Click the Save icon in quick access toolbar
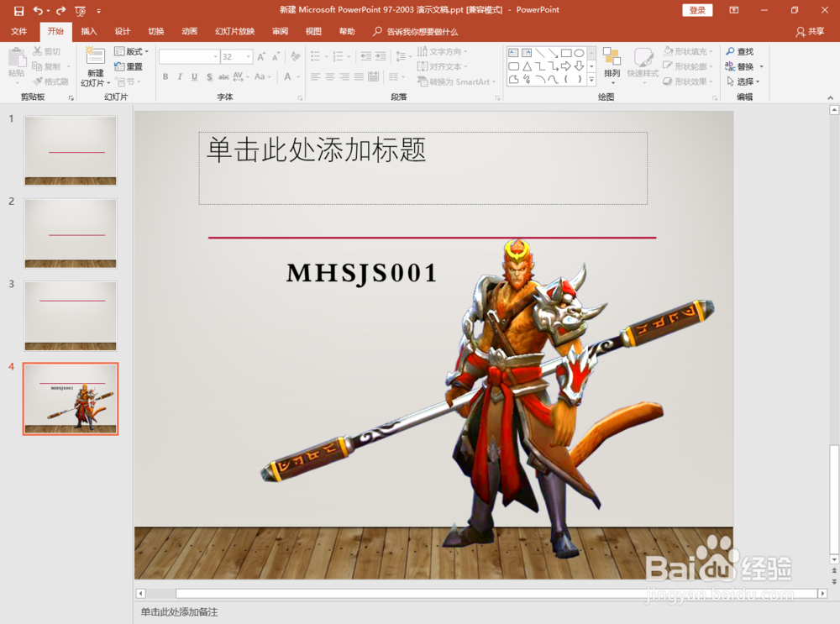840x624 pixels. click(x=18, y=11)
